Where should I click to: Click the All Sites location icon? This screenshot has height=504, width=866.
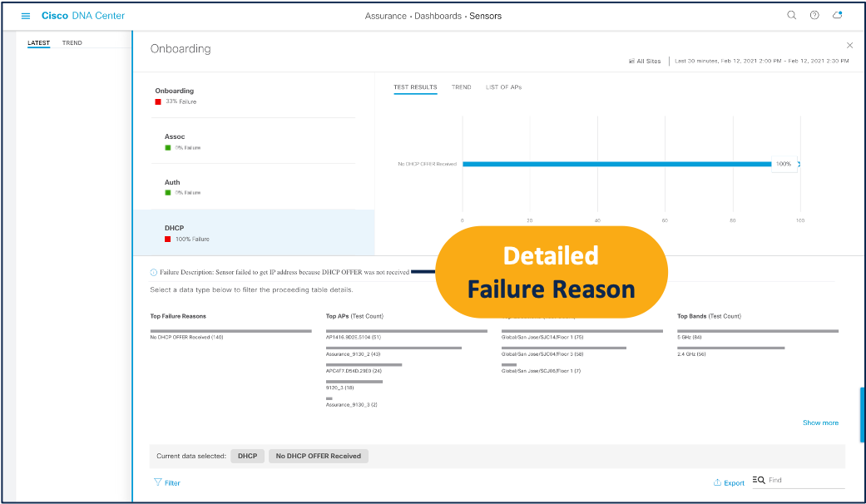click(x=632, y=61)
